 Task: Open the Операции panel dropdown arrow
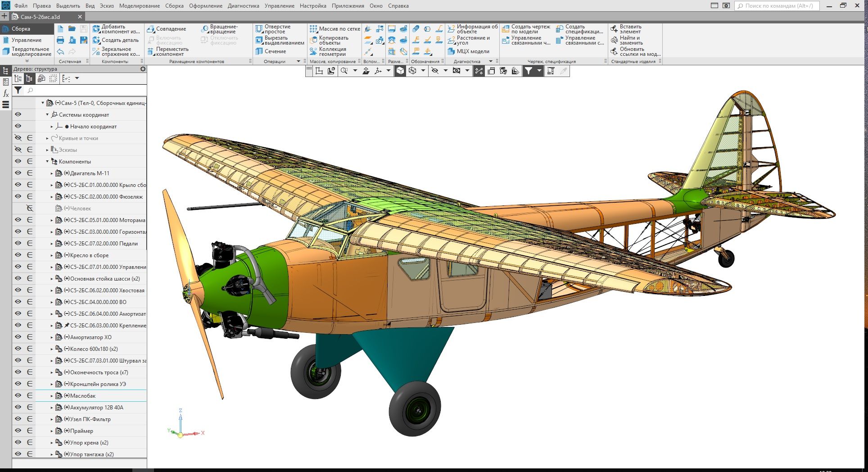pos(298,61)
